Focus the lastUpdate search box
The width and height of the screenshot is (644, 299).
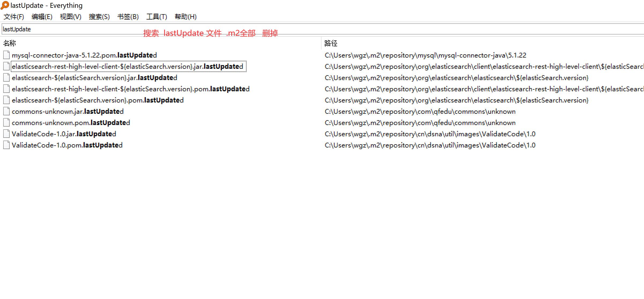pyautogui.click(x=323, y=29)
